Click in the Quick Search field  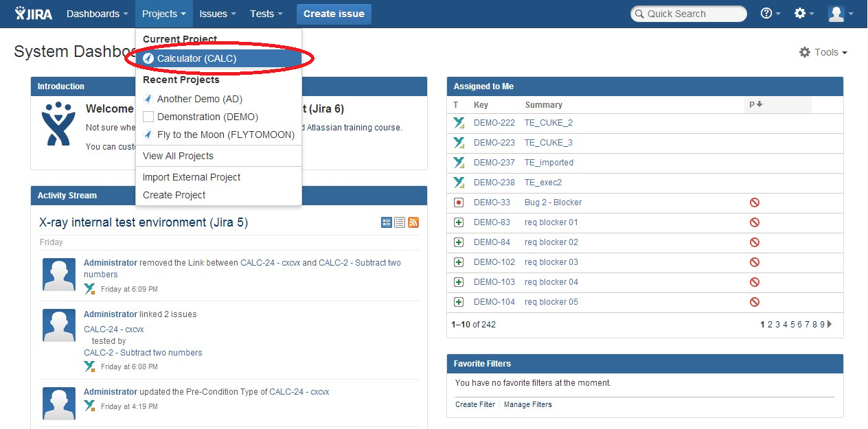pyautogui.click(x=689, y=14)
